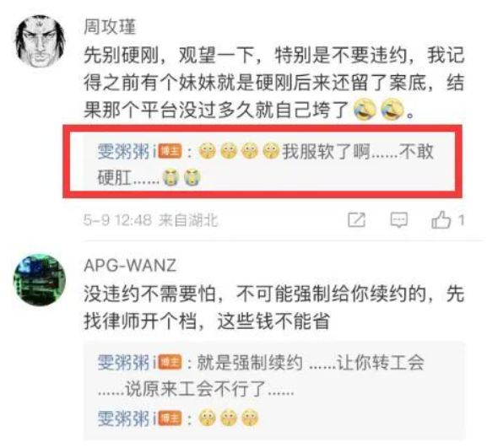Click the comment reply icon under first comment
Image resolution: width=487 pixels, height=448 pixels.
398,220
